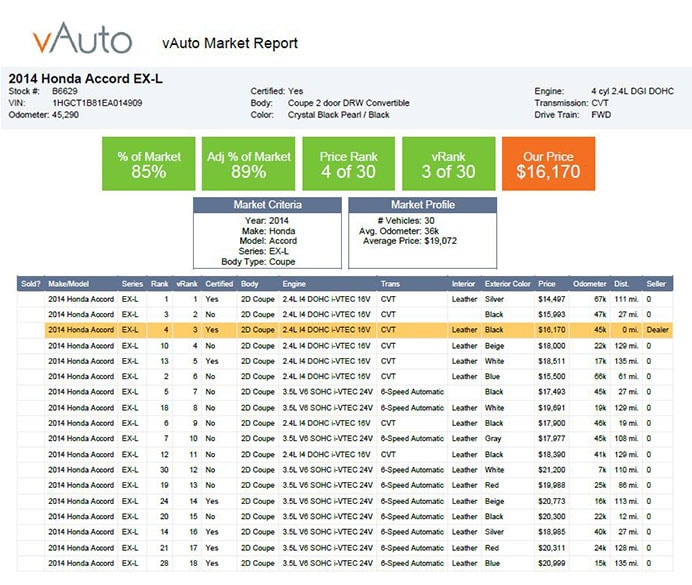
Task: Click engine '4 cyl 2.4L DGI DOHC'
Action: (x=632, y=91)
